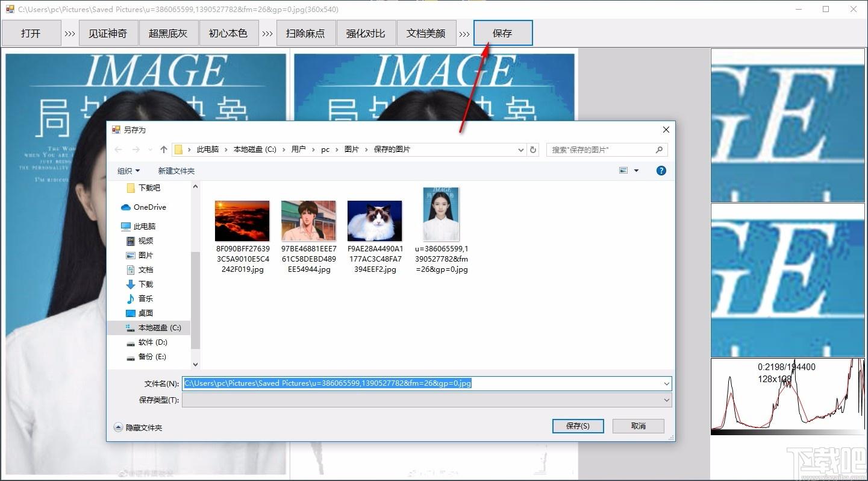This screenshot has height=481, width=868.
Task: Click the histogram graph panel
Action: [x=788, y=397]
